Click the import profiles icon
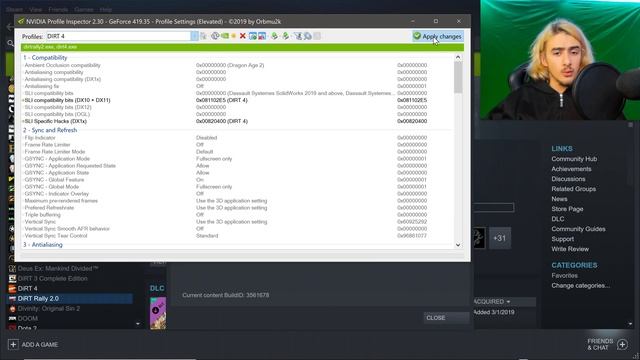Screen dimensions: 640x360 [286, 36]
